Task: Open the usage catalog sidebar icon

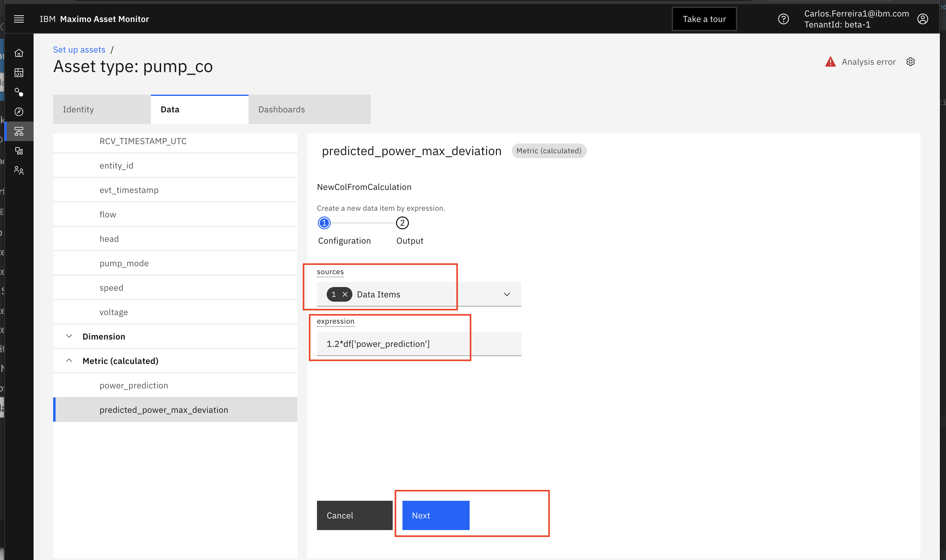Action: (19, 151)
